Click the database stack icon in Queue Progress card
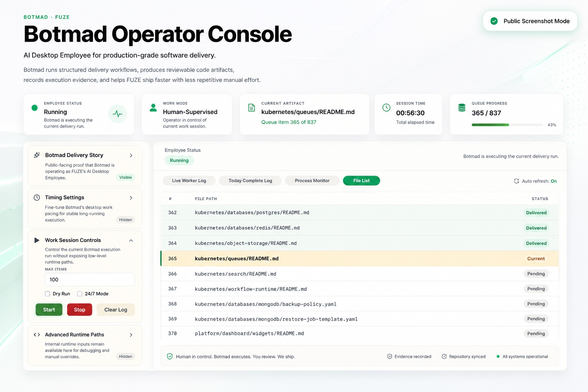 462,108
